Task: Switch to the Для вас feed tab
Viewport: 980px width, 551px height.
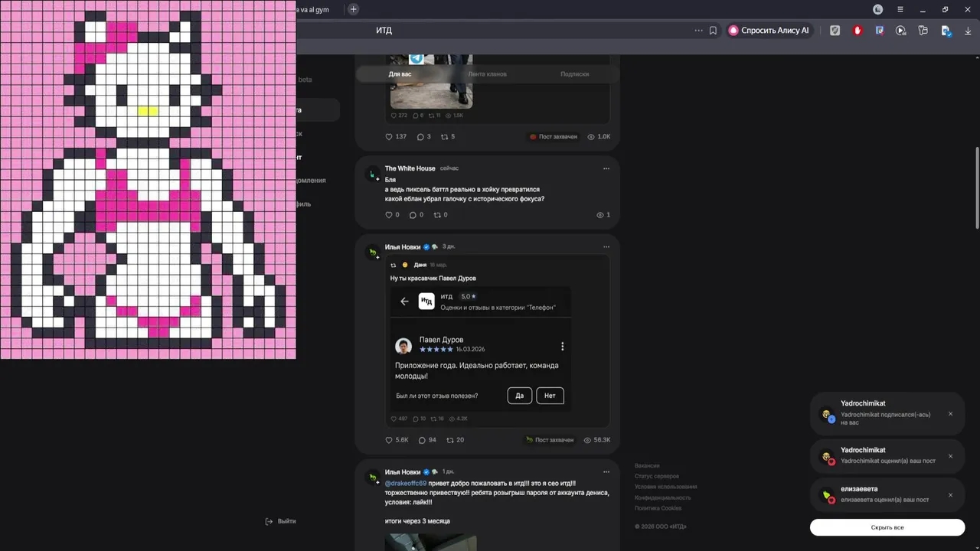Action: (400, 74)
